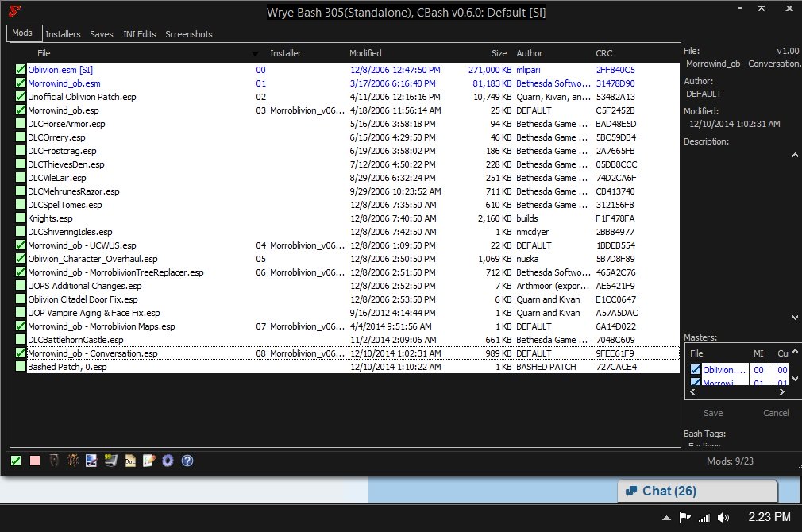
Task: Switch to the Screenshots tab
Action: (x=189, y=34)
